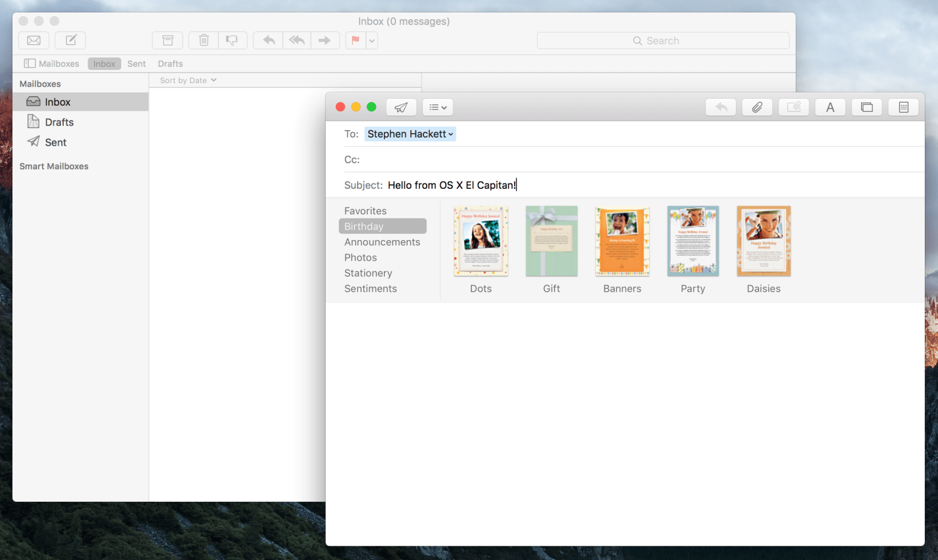The width and height of the screenshot is (938, 560).
Task: Toggle the Mailboxes sidebar button
Action: click(x=52, y=64)
